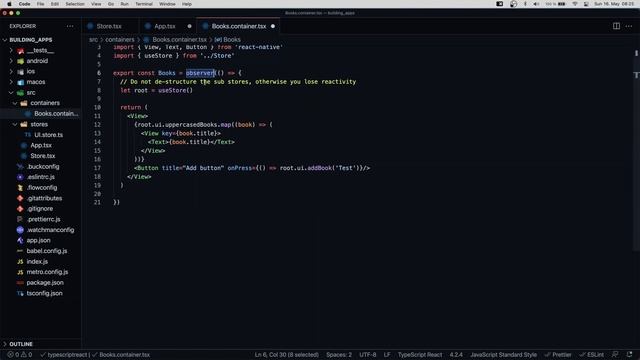The height and width of the screenshot is (360, 640).
Task: Open App.tsx in the file tree
Action: click(41, 145)
